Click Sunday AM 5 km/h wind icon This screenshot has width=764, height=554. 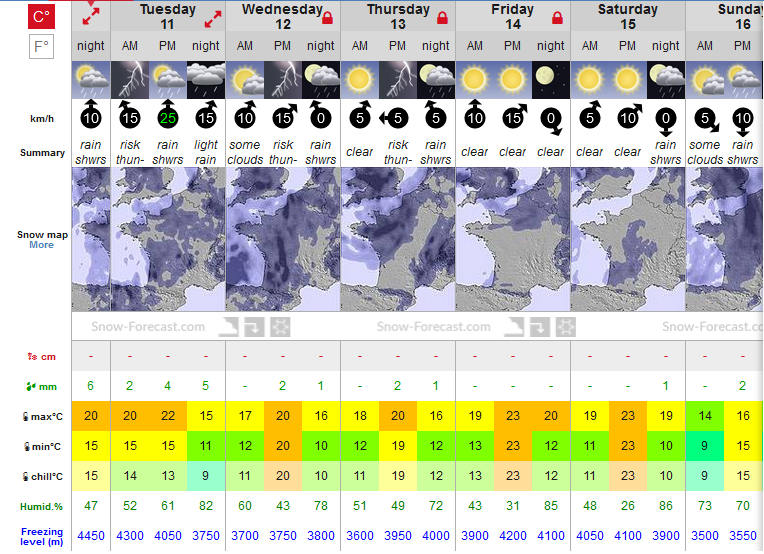(707, 121)
